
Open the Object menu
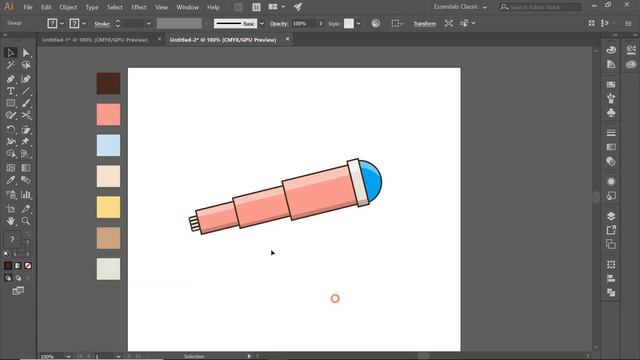pos(68,7)
